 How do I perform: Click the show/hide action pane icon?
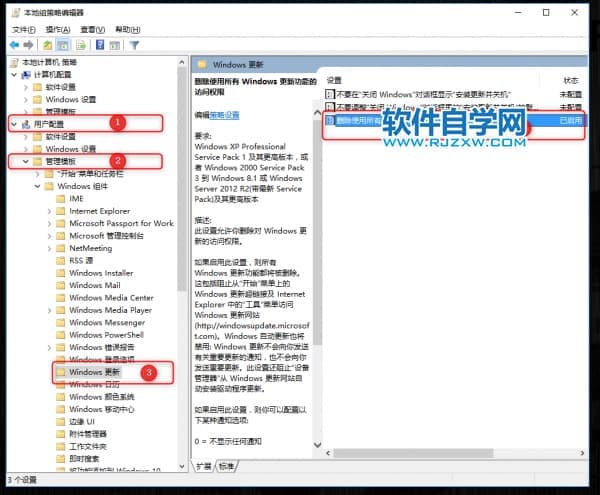(x=116, y=45)
